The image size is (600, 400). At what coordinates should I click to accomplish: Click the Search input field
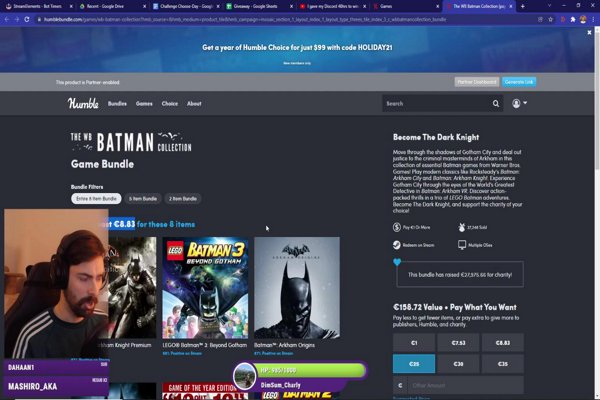[x=436, y=103]
